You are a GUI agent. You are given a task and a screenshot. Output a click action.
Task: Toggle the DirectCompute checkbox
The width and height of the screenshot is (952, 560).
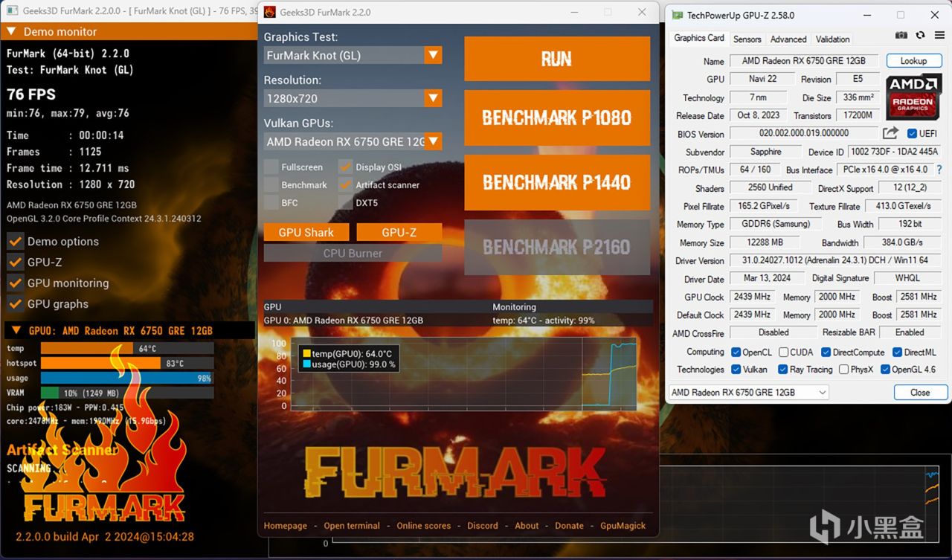[826, 353]
